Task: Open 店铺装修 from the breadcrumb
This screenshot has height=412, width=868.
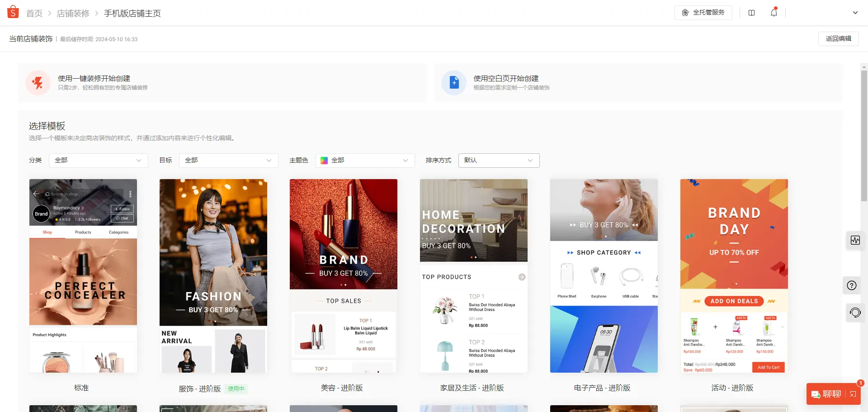Action: (73, 13)
